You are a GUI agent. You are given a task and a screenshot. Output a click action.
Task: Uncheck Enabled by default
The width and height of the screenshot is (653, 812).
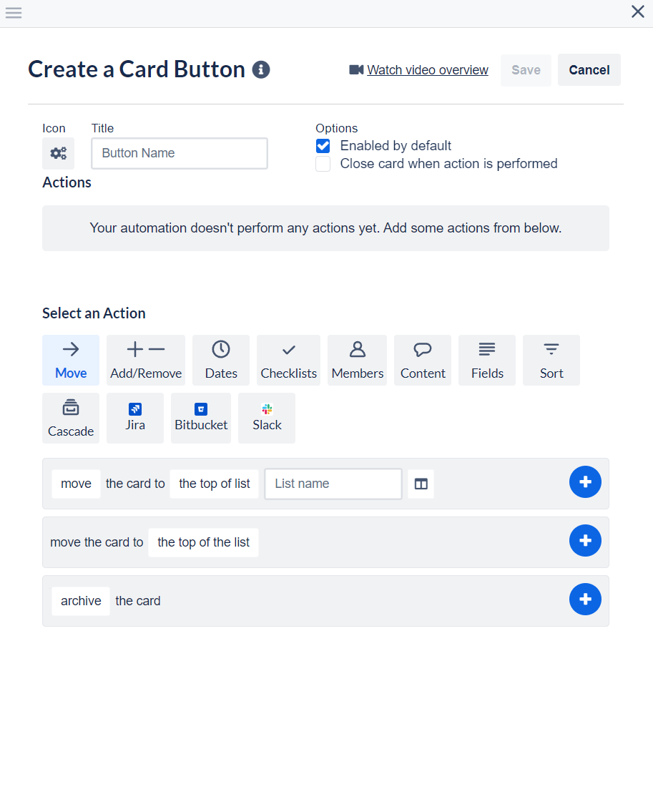(x=323, y=146)
